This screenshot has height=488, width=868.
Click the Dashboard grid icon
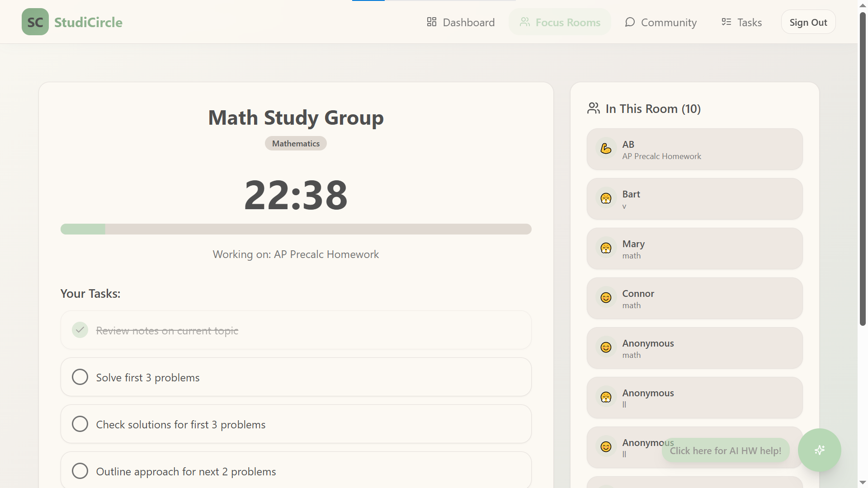point(431,22)
